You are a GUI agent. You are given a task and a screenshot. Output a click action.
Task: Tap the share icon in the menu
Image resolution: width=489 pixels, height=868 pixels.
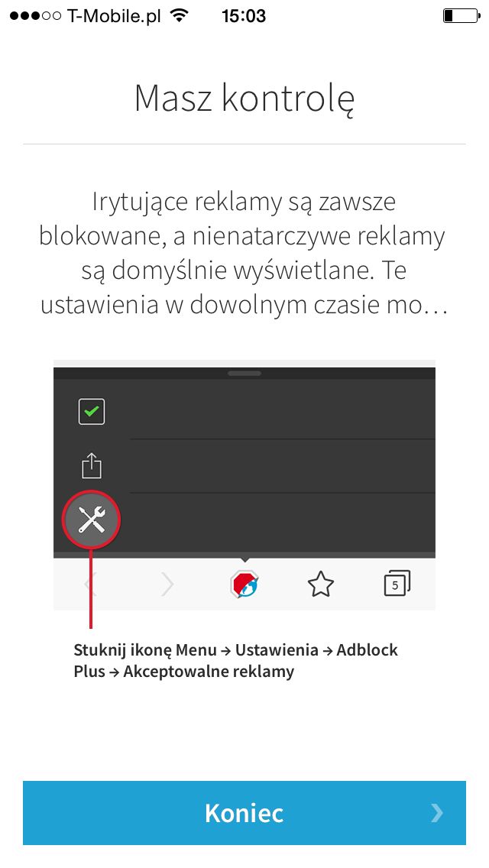coord(92,466)
